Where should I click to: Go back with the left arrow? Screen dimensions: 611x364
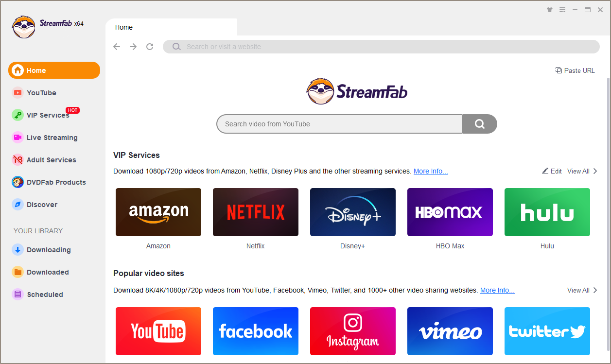[x=117, y=47]
